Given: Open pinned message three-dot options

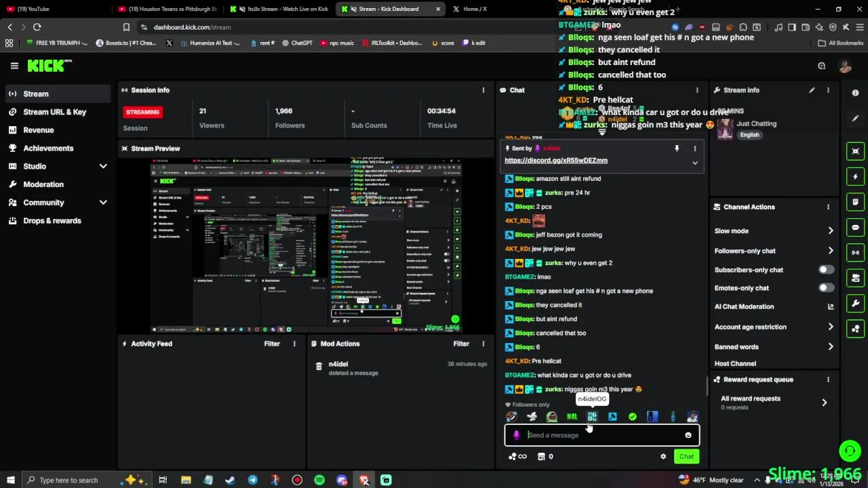Looking at the screenshot, I should click(x=694, y=148).
